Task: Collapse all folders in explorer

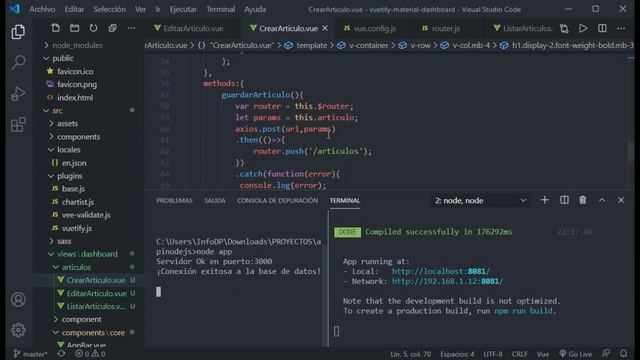Action: (112, 28)
